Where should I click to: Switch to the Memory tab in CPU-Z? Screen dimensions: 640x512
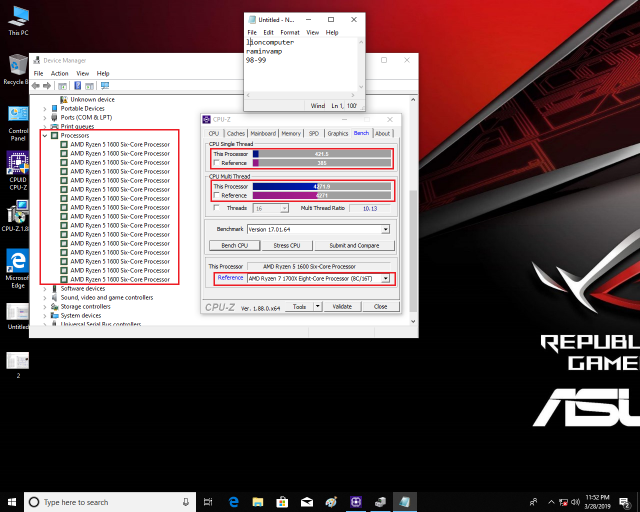[x=291, y=133]
